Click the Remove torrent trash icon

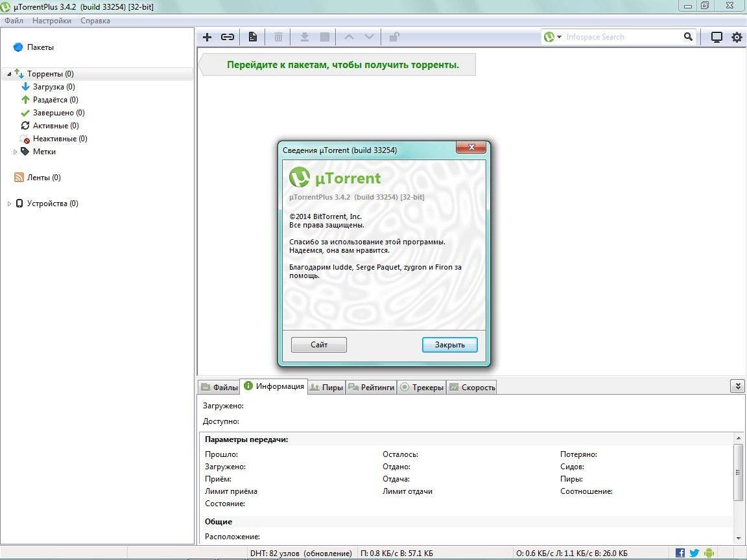click(279, 37)
